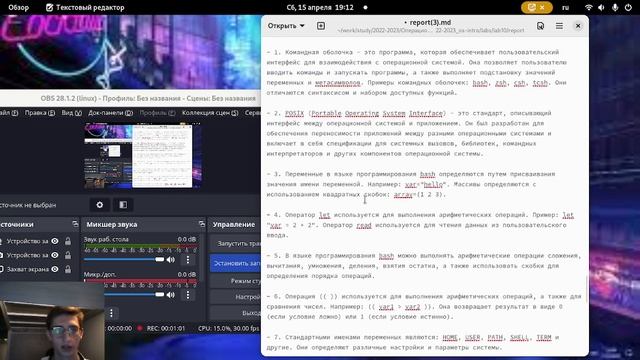Open Настройки button in OBS controls

click(x=235, y=297)
